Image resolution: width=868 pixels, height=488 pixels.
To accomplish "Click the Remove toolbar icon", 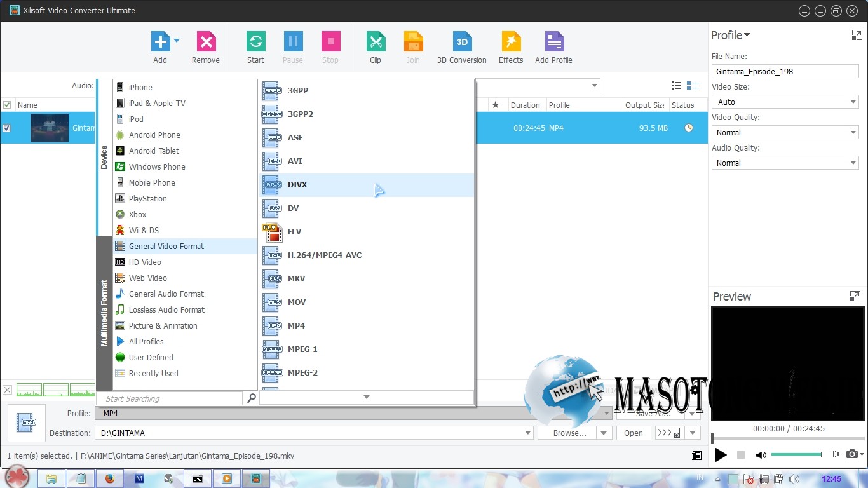I will click(206, 42).
